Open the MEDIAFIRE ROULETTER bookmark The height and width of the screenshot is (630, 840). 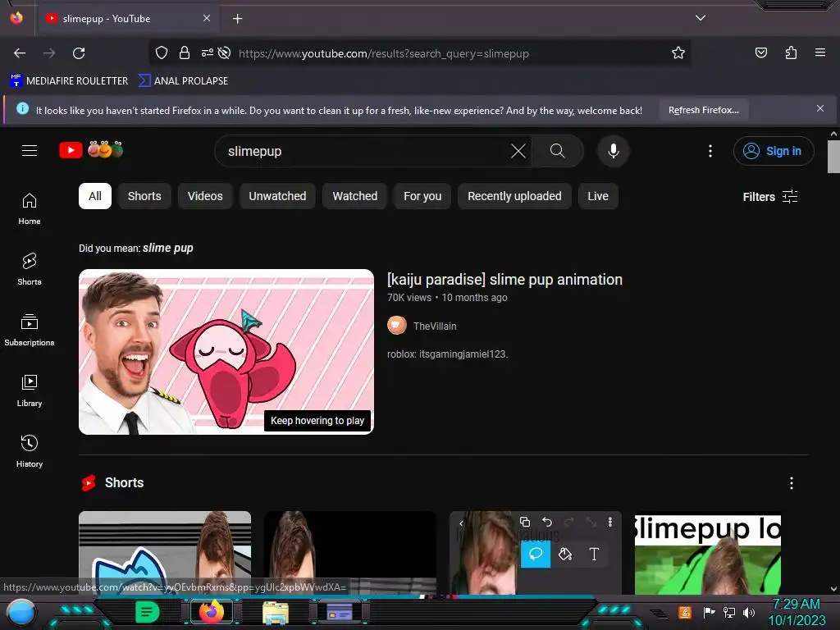tap(69, 81)
